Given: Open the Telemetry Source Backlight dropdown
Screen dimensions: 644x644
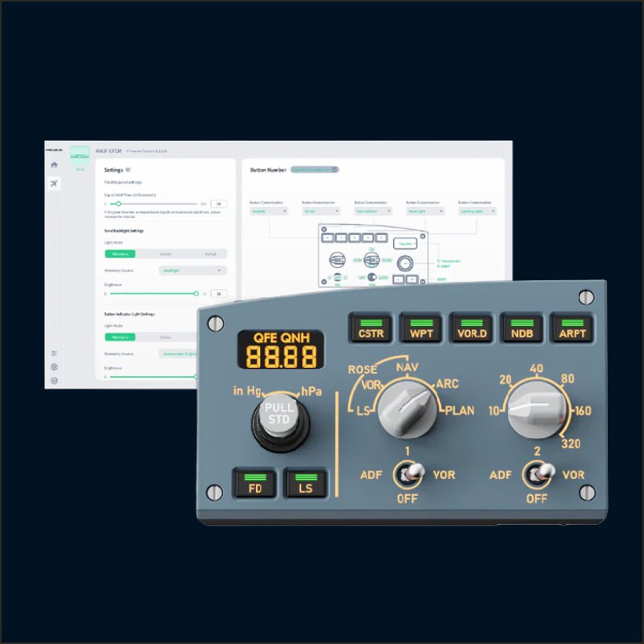Looking at the screenshot, I should 192,270.
